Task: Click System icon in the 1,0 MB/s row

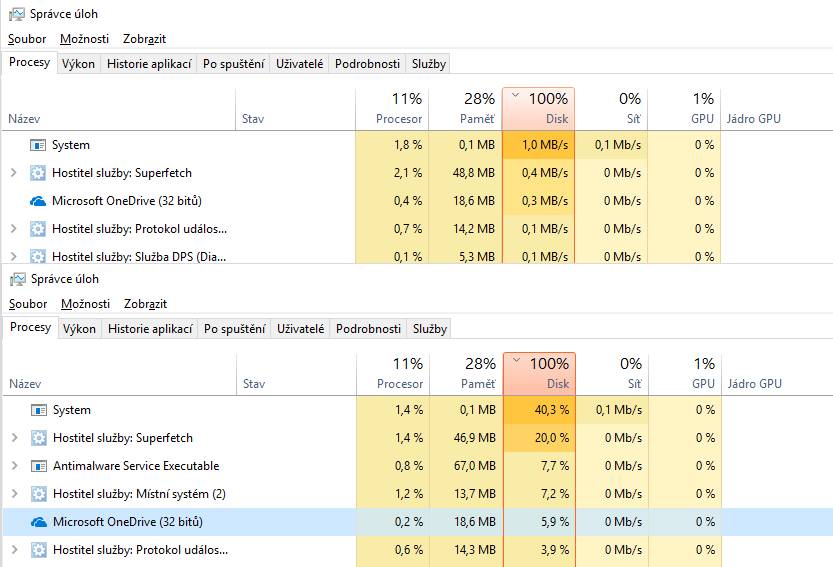Action: point(38,145)
